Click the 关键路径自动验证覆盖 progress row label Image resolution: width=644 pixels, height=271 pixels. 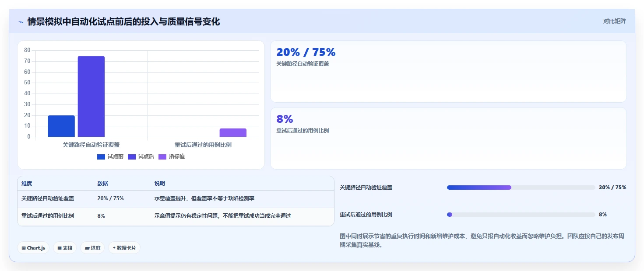coord(366,188)
